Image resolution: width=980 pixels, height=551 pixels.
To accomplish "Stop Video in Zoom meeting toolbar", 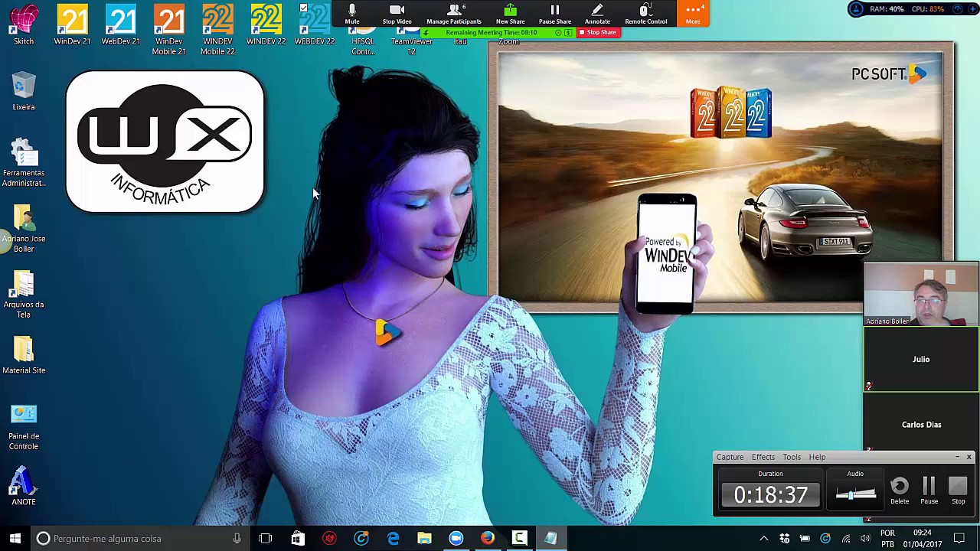I will pos(397,14).
